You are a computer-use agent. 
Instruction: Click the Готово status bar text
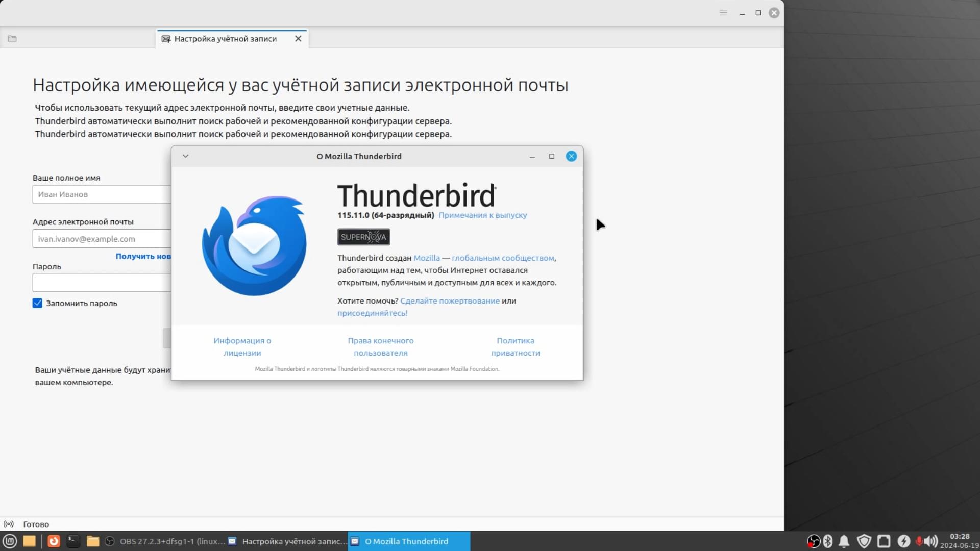click(x=36, y=524)
